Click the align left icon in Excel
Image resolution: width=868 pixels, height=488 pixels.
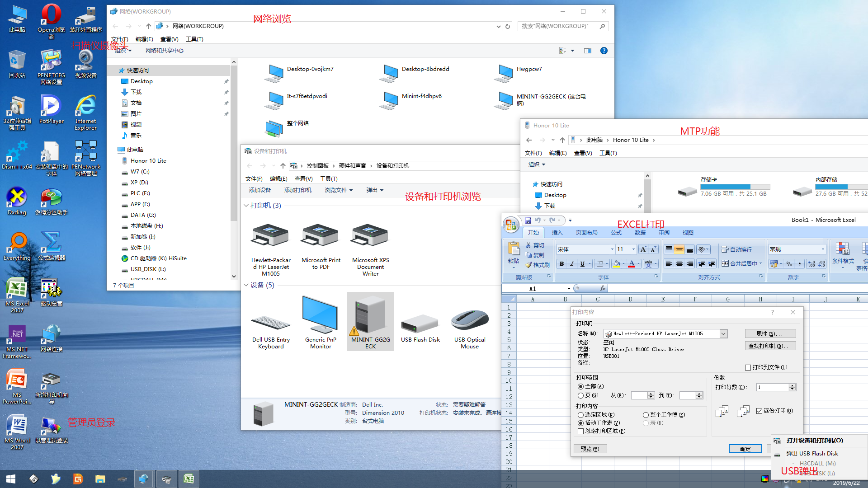tap(669, 264)
